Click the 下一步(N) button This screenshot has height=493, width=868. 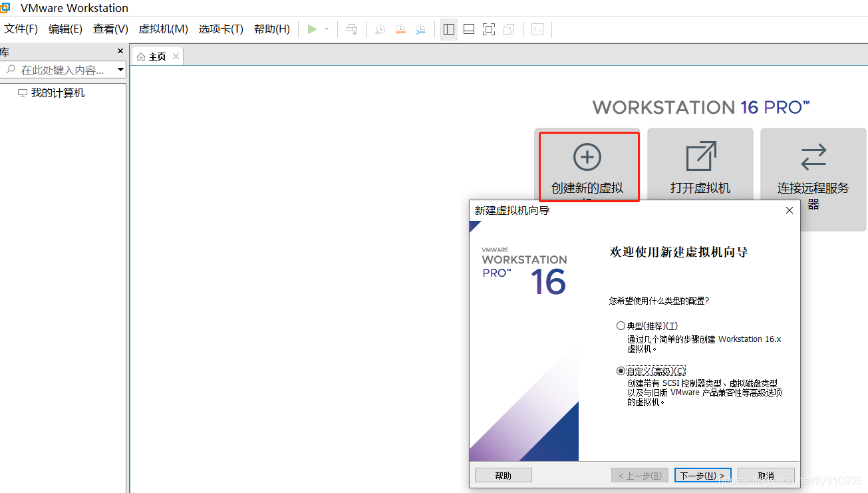[x=702, y=475]
